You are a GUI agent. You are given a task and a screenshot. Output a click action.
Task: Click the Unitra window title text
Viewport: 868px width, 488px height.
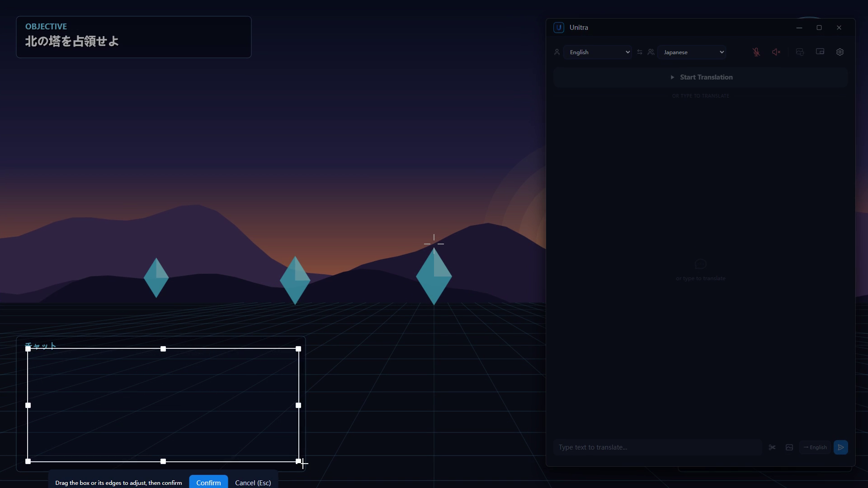click(x=579, y=28)
